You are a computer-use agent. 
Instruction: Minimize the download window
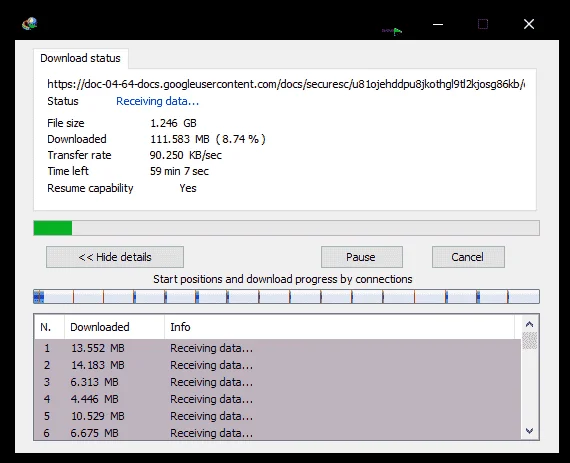438,24
